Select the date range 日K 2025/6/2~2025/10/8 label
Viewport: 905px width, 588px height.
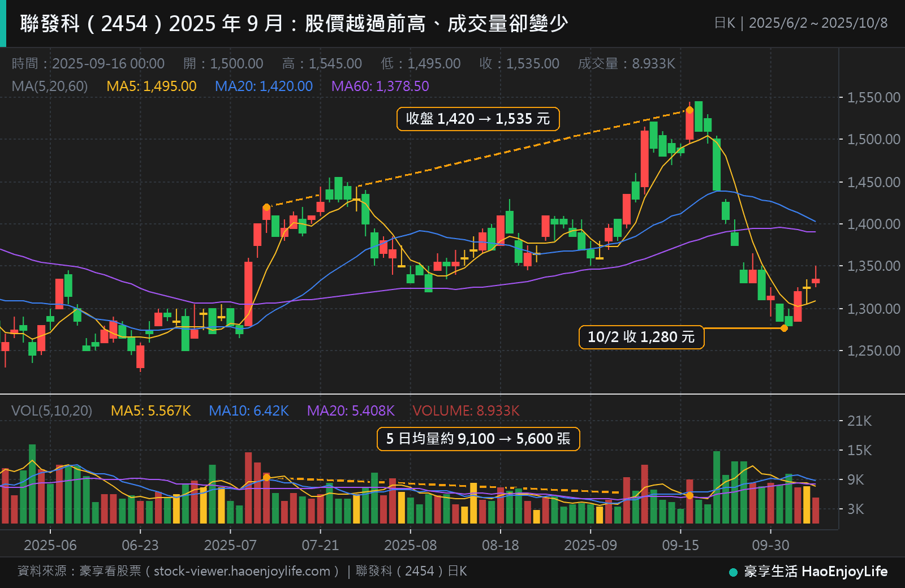(801, 23)
